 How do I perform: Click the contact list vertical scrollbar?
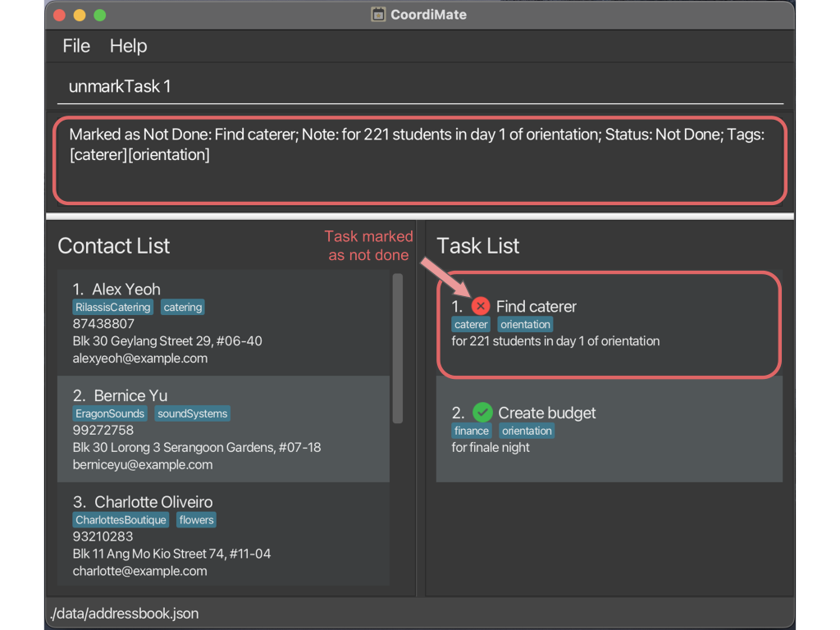point(398,349)
